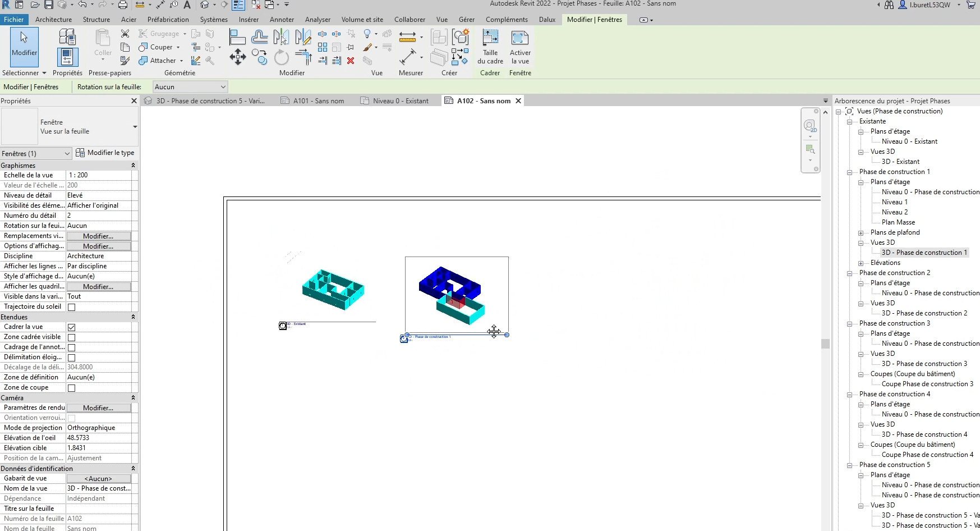Click Modifier le type button
Viewport: 980px width, 531px height.
click(105, 153)
